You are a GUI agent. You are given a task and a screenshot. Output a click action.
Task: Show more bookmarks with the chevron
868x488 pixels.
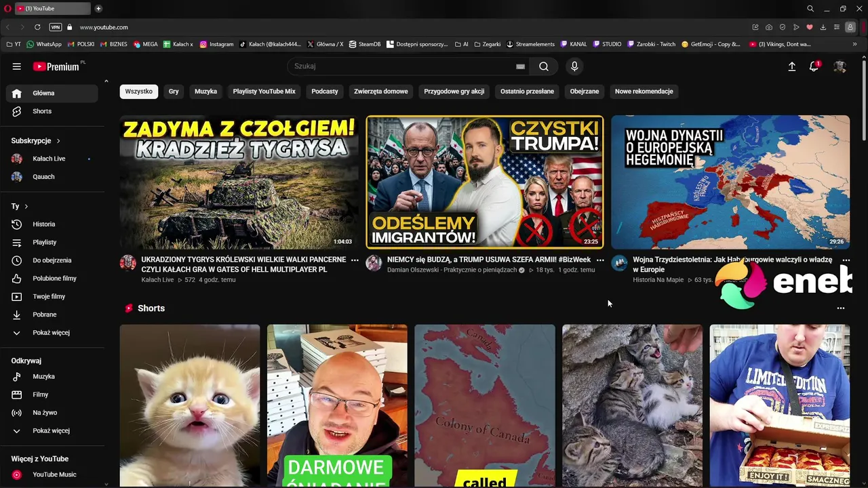[854, 44]
